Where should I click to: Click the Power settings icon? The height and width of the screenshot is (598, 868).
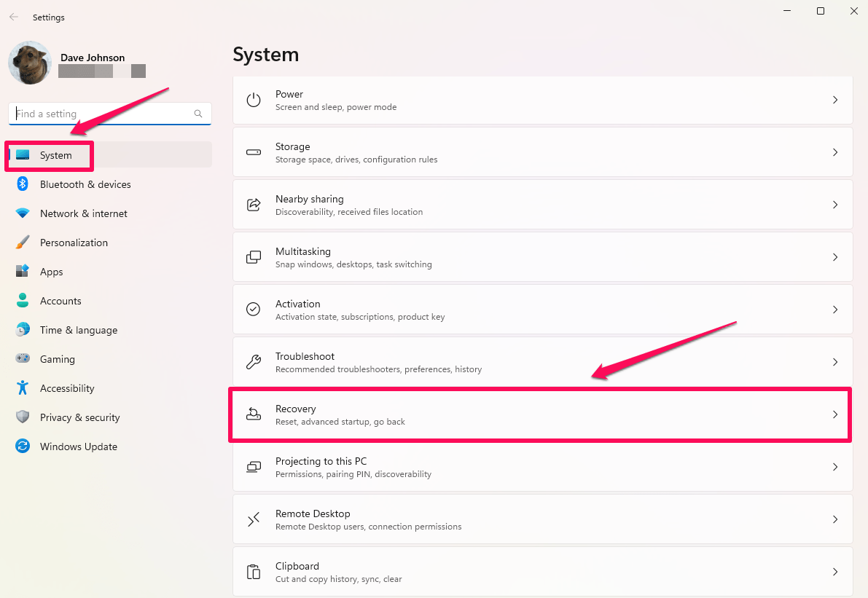coord(253,100)
